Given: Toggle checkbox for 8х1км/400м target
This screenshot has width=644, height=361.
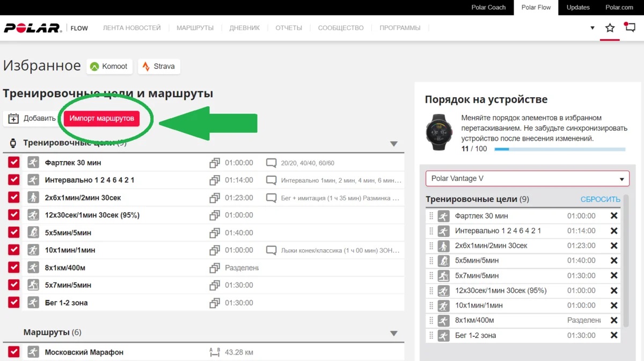Looking at the screenshot, I should point(14,268).
